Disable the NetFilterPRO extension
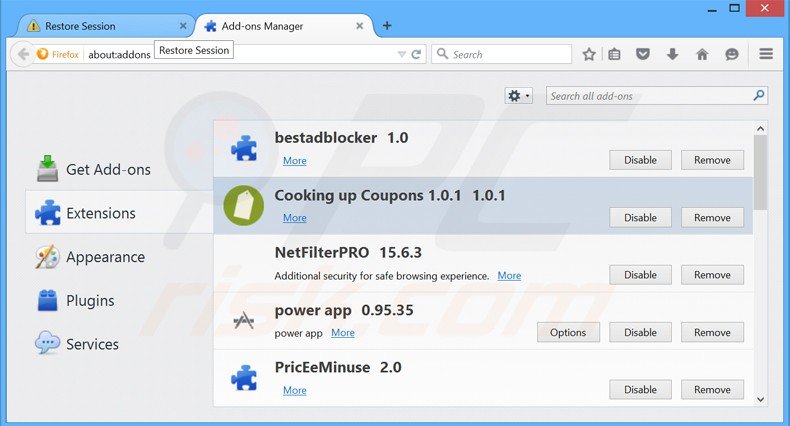This screenshot has height=426, width=790. coord(640,275)
